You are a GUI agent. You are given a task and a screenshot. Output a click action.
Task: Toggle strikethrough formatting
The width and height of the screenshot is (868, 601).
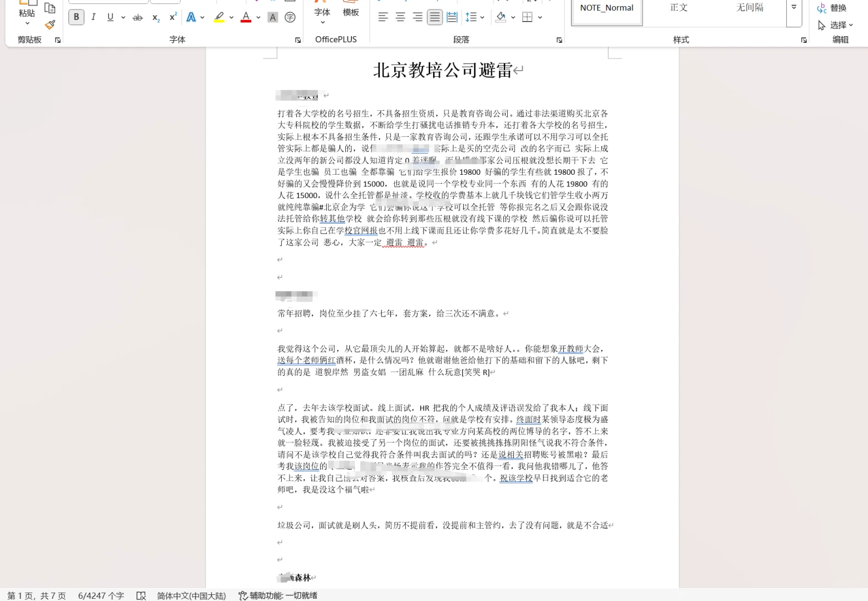(x=138, y=17)
